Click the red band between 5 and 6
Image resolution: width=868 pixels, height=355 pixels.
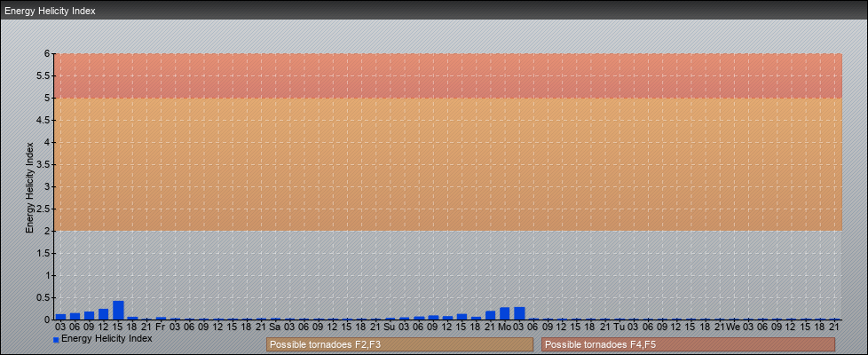click(x=444, y=75)
